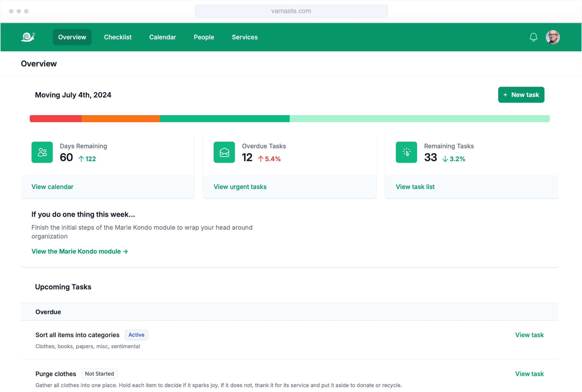582x392 pixels.
Task: Follow the View calendar link
Action: click(x=52, y=187)
